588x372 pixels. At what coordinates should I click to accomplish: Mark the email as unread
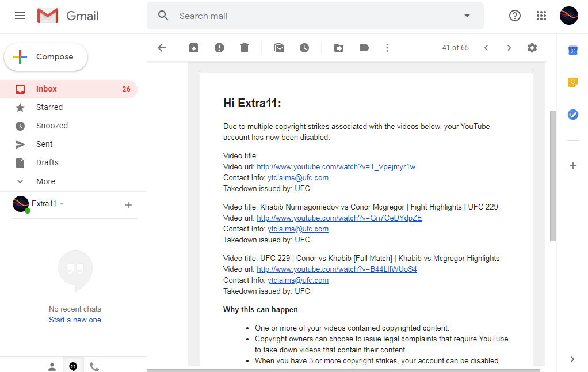click(x=279, y=48)
